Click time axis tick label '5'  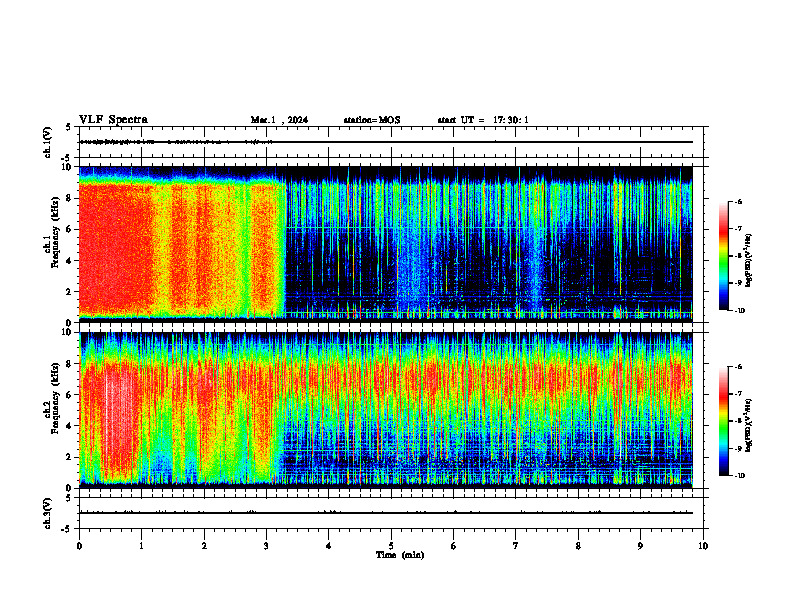click(x=391, y=546)
